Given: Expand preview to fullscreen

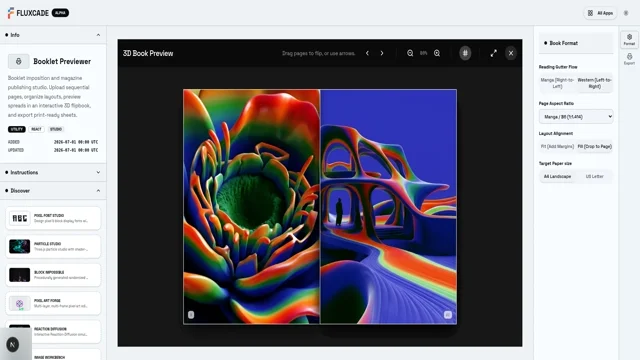Looking at the screenshot, I should click(x=493, y=53).
